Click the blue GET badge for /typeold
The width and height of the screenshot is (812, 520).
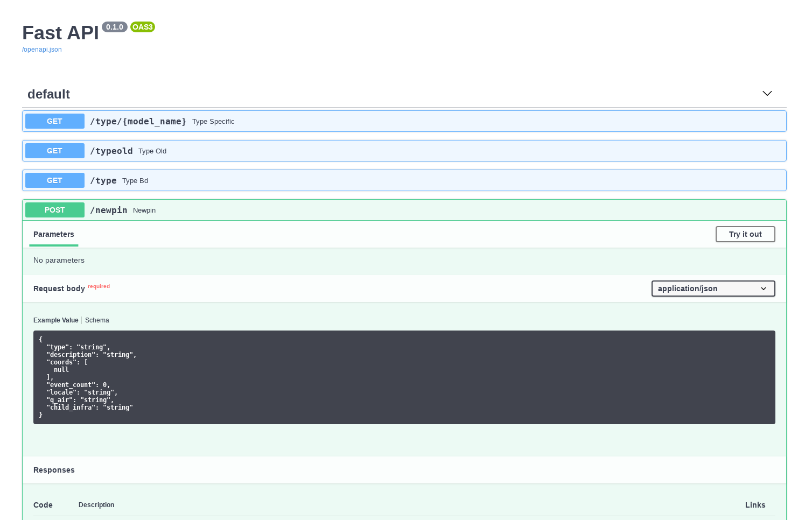(x=55, y=151)
